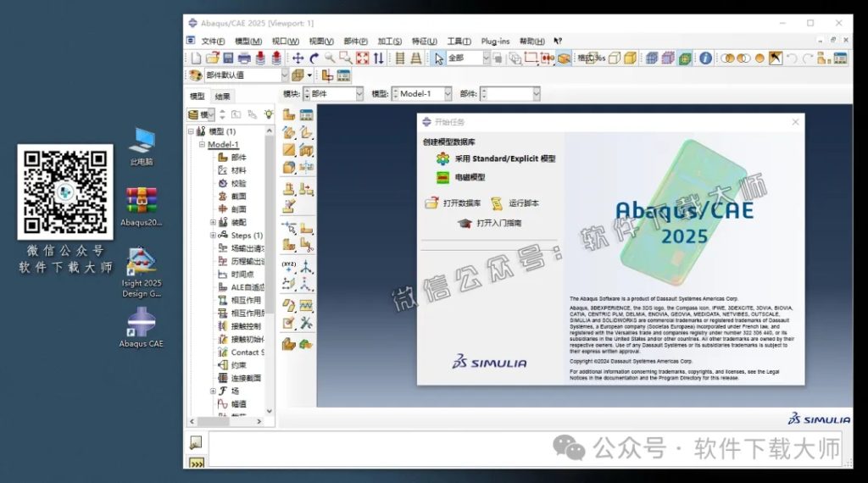Click the Print icon in the toolbar
The height and width of the screenshot is (483, 868).
tap(244, 58)
